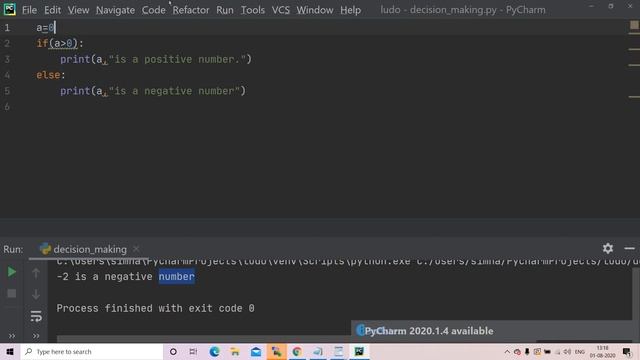640x360 pixels.
Task: Click the inspection indicator at editor top right
Action: [634, 25]
